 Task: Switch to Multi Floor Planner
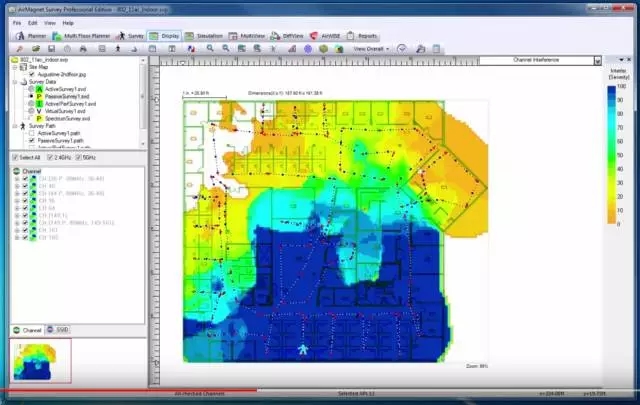[82, 34]
